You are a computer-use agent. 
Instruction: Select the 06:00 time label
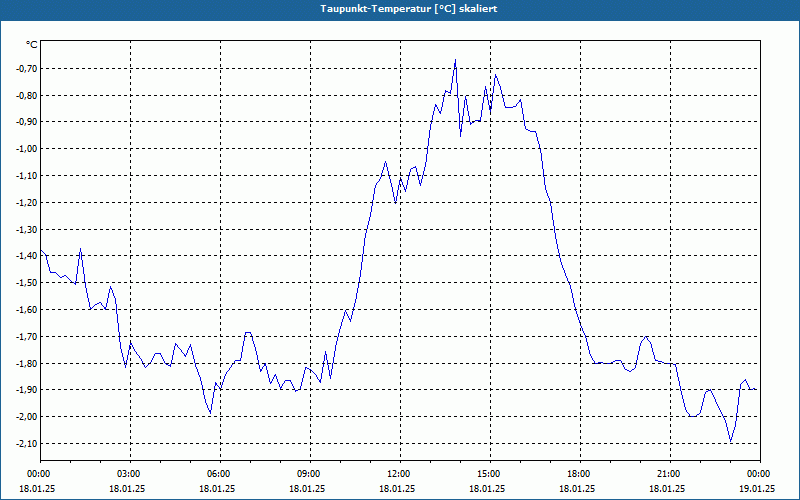220,474
